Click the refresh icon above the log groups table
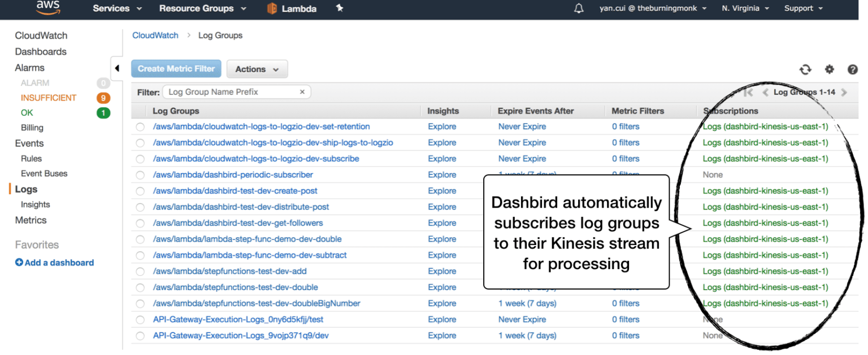Screen dimensions: 868x355 [x=805, y=69]
